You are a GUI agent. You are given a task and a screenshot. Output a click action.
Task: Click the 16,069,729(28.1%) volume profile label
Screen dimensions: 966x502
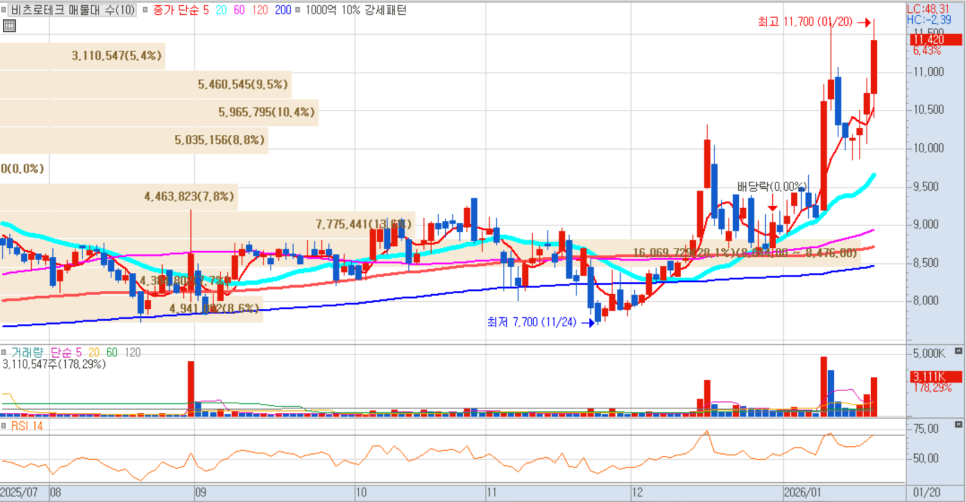[x=745, y=253]
